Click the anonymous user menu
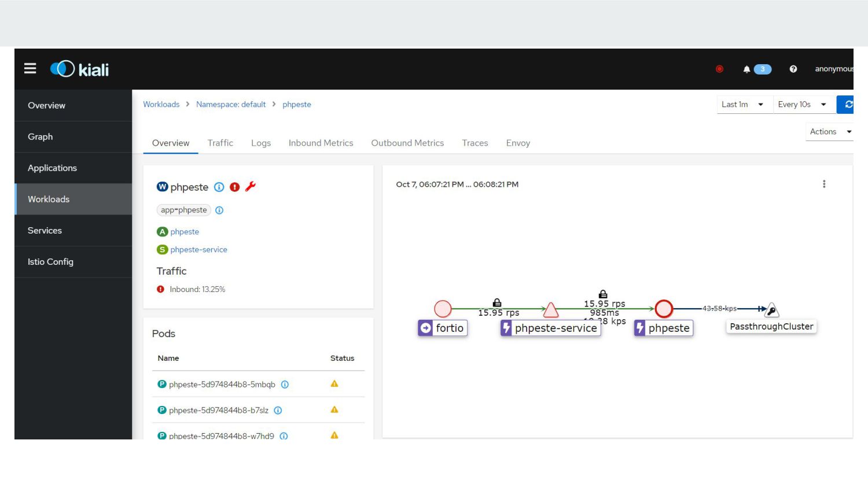 click(834, 69)
